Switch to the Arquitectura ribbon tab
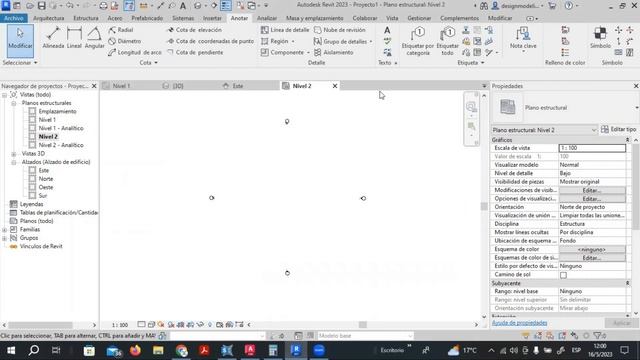Image resolution: width=640 pixels, height=360 pixels. (x=49, y=18)
